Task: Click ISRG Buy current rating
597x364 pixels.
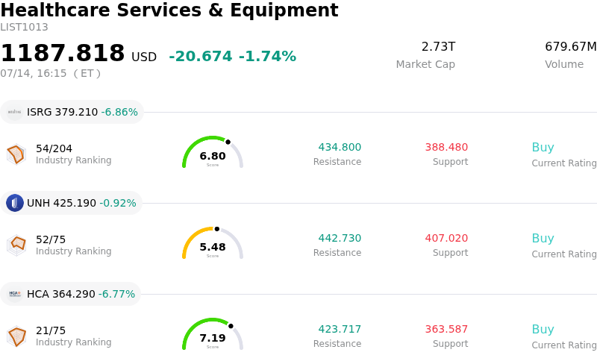Action: pyautogui.click(x=543, y=148)
